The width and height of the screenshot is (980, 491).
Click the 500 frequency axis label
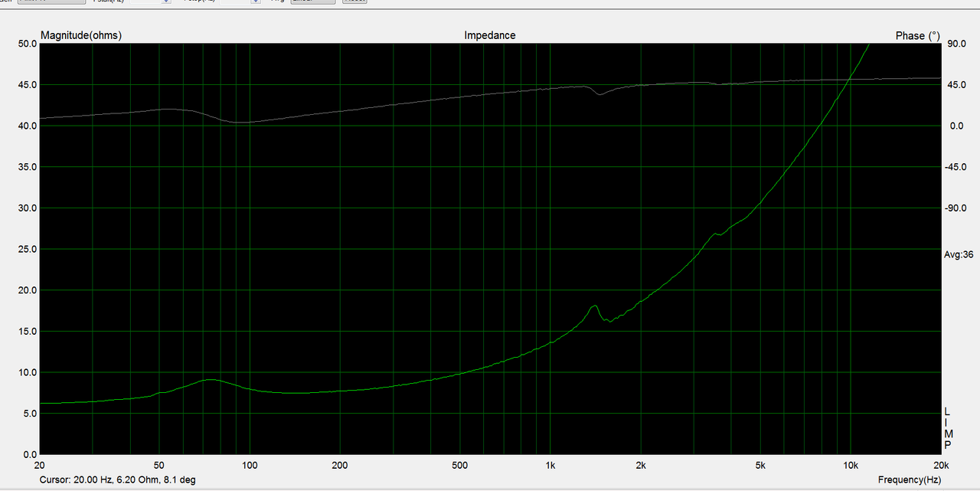tap(459, 465)
